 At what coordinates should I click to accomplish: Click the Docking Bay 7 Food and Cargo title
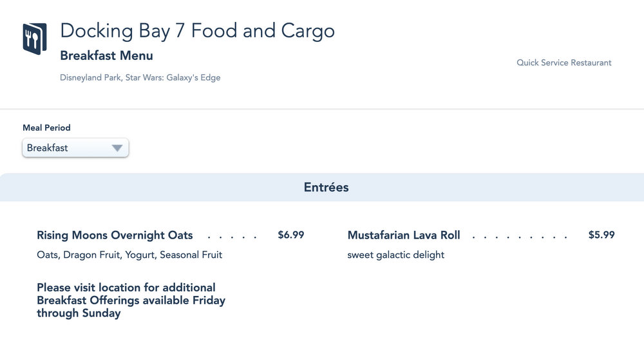pyautogui.click(x=197, y=31)
